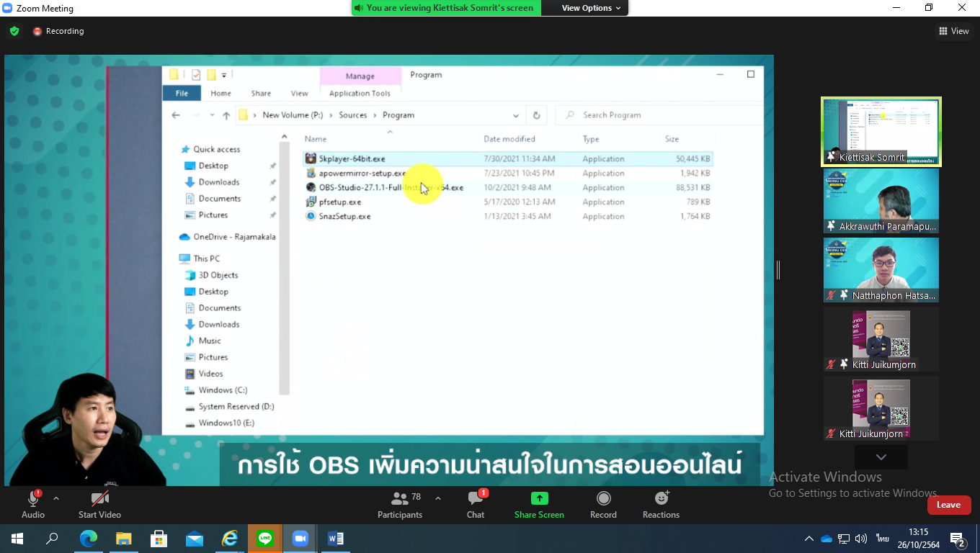The width and height of the screenshot is (980, 553).
Task: Click the File tab in shared Explorer
Action: click(x=182, y=93)
